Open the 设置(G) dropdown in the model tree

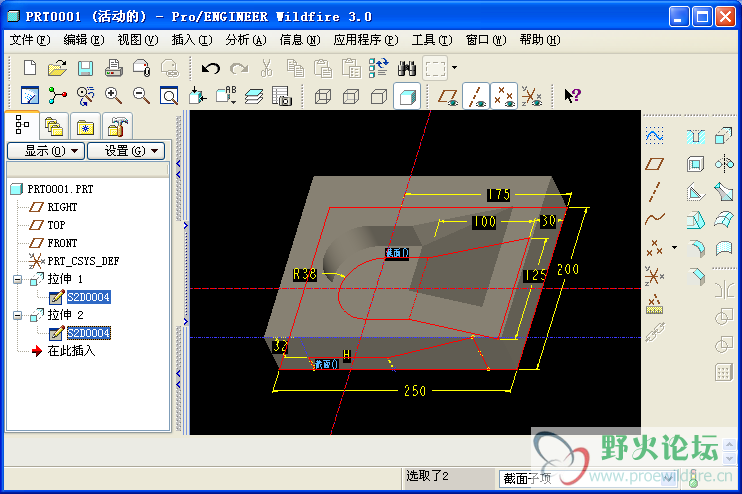(126, 151)
